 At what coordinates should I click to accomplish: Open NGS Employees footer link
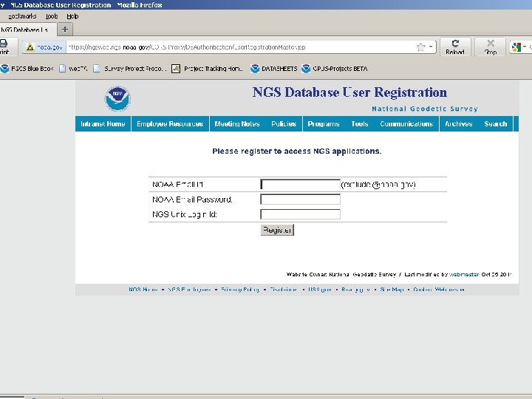[x=189, y=290]
